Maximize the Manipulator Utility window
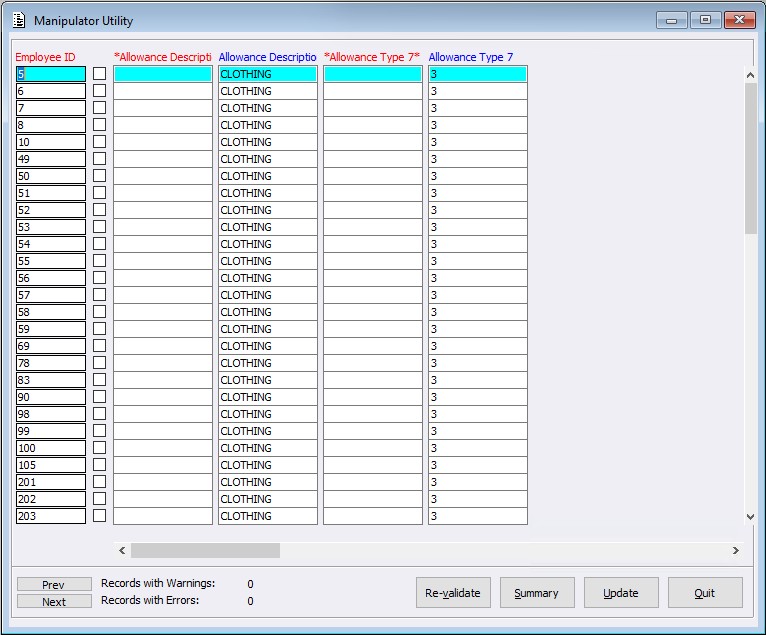 click(x=705, y=20)
